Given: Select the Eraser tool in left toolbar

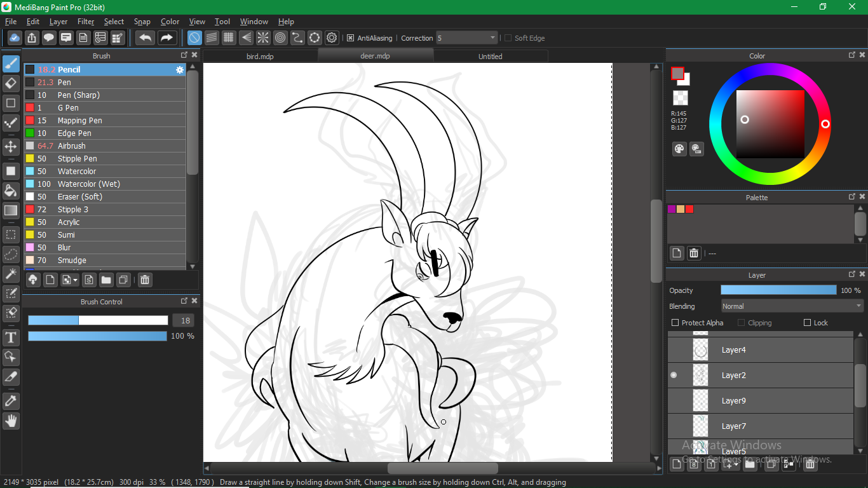Looking at the screenshot, I should click(11, 83).
